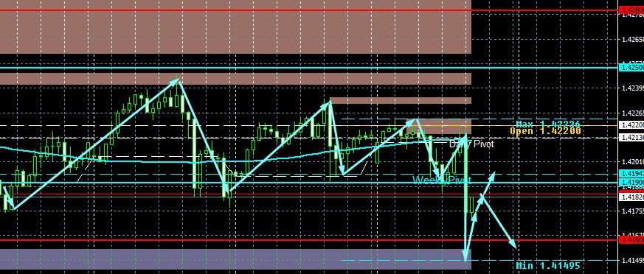Select the 1.42265 price axis value
Screen dimensions: 644x274
(x=632, y=113)
